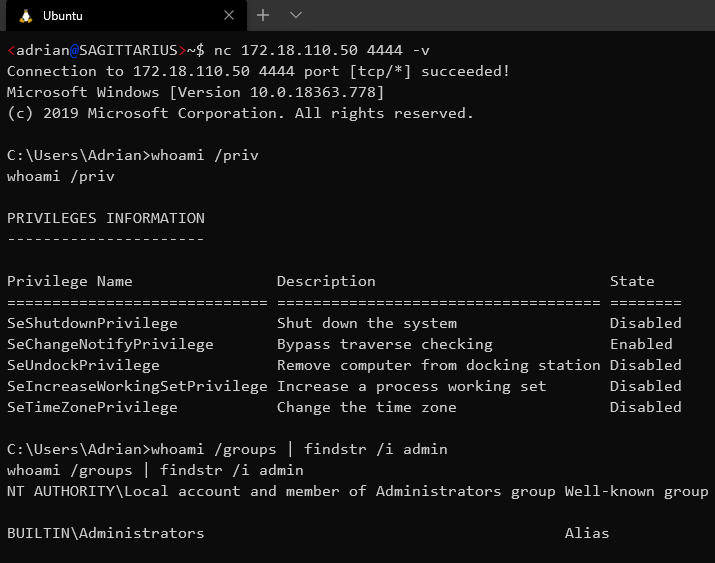This screenshot has width=715, height=563.
Task: Click the SeChangeNotifyPrivilege entry
Action: click(110, 344)
